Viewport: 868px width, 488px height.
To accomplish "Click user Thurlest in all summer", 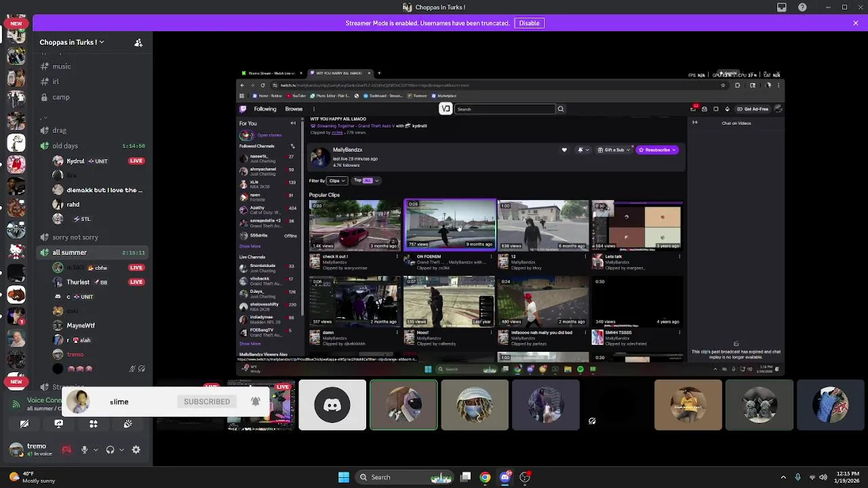I will 78,282.
